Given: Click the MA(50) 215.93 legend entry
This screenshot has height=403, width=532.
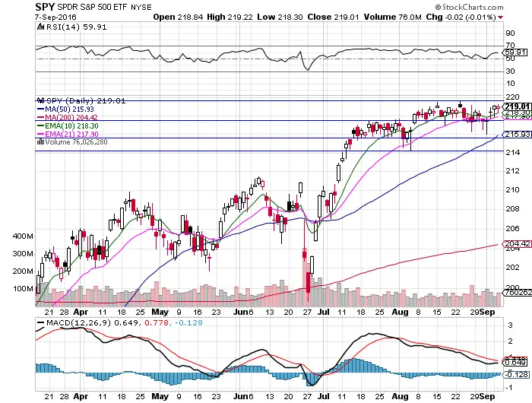Looking at the screenshot, I should pos(70,109).
